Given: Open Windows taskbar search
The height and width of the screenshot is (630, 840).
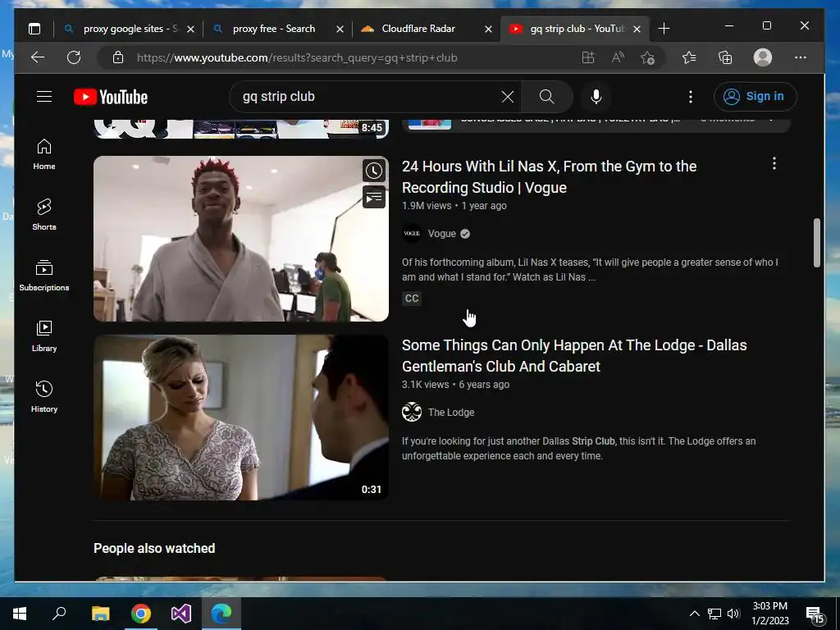Looking at the screenshot, I should click(59, 614).
